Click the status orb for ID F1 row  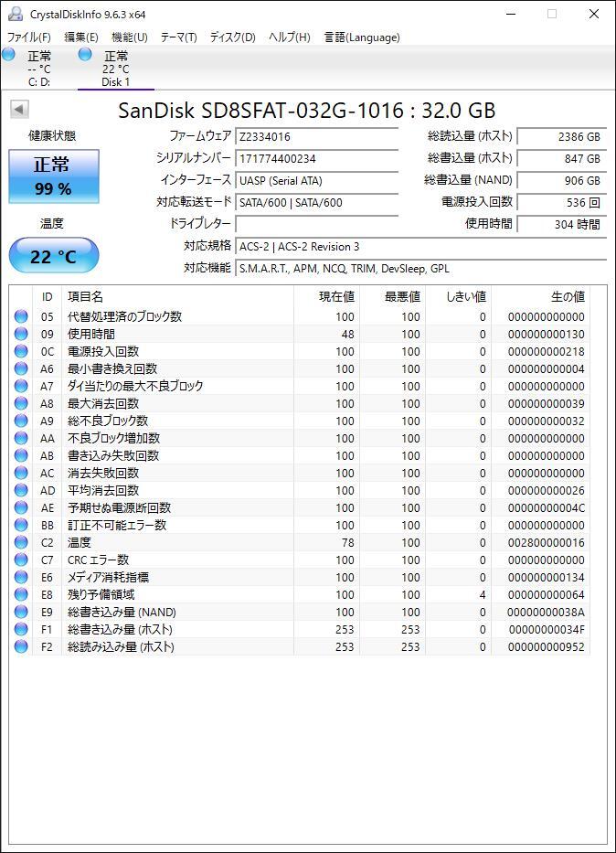(x=21, y=629)
